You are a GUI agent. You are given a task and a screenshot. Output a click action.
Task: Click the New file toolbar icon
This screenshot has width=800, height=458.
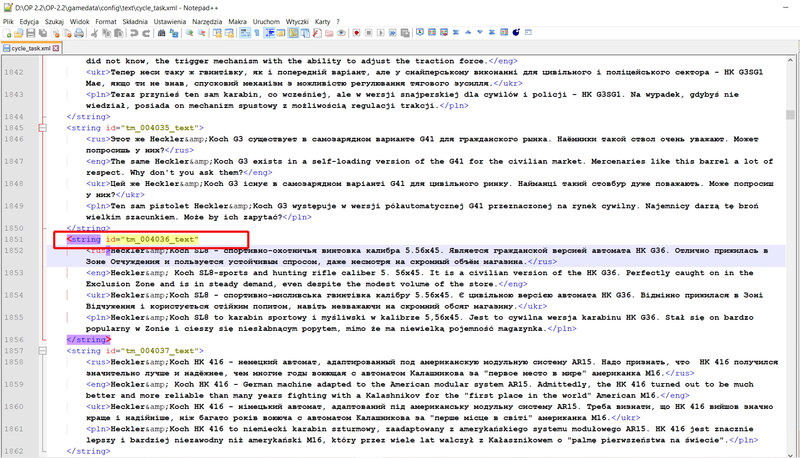(7, 33)
